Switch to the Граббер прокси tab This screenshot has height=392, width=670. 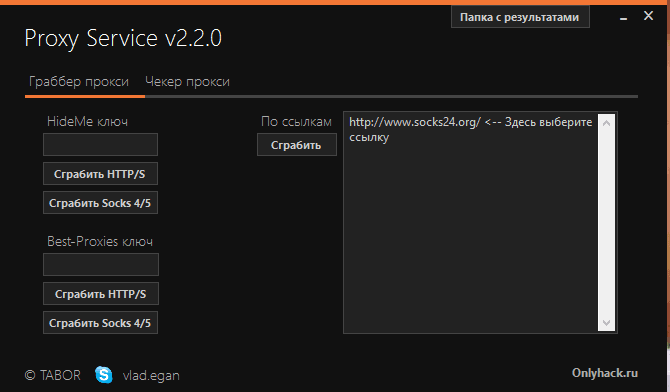[x=79, y=81]
